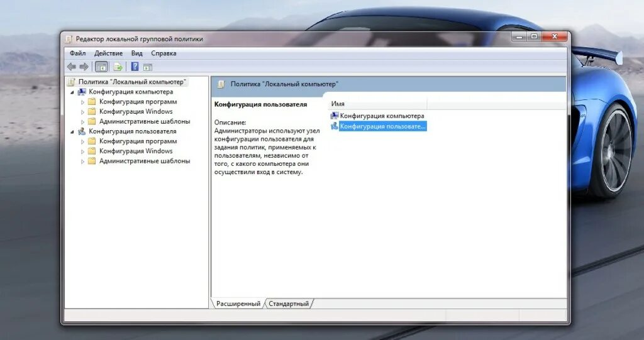
Task: Click the folder icon of Административные шаблоны under the user node
Action: coord(92,161)
